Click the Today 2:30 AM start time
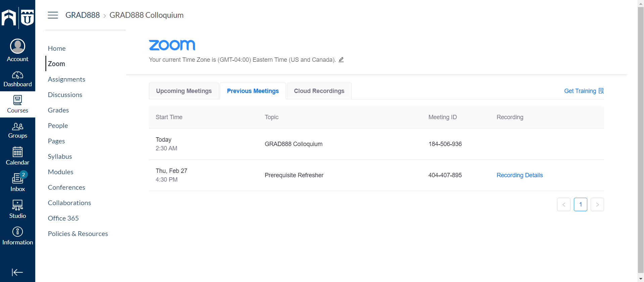 click(x=166, y=144)
